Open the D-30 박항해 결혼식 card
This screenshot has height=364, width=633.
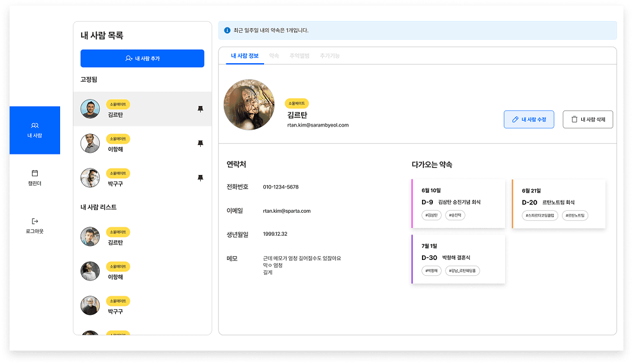coord(458,258)
